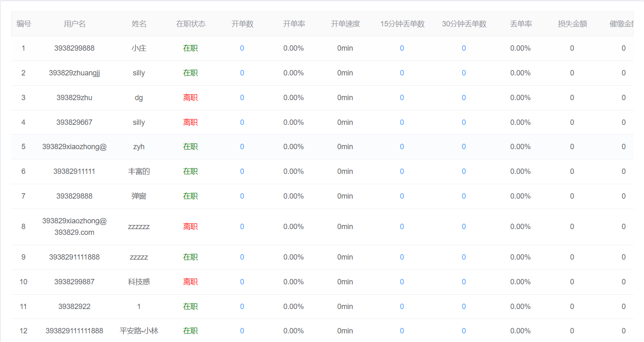Click the 在职 status for user 小庄
Viewport: 644px width, 342px height.
point(191,48)
